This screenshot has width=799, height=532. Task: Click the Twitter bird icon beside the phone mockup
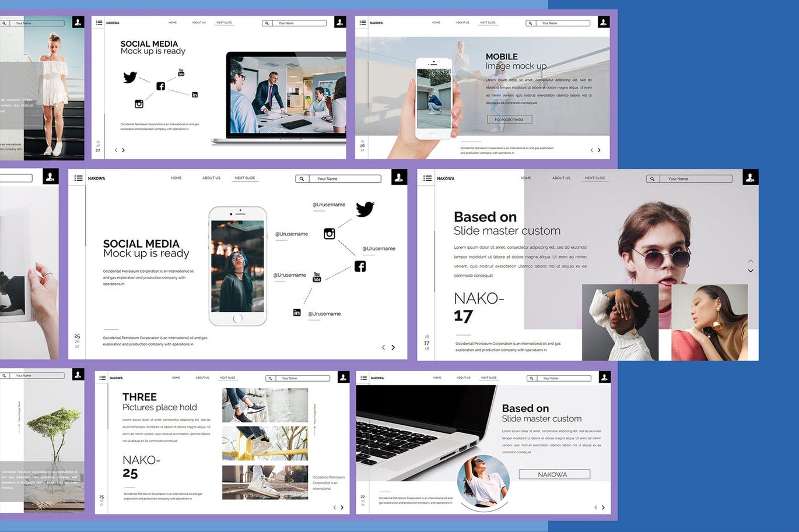(365, 209)
